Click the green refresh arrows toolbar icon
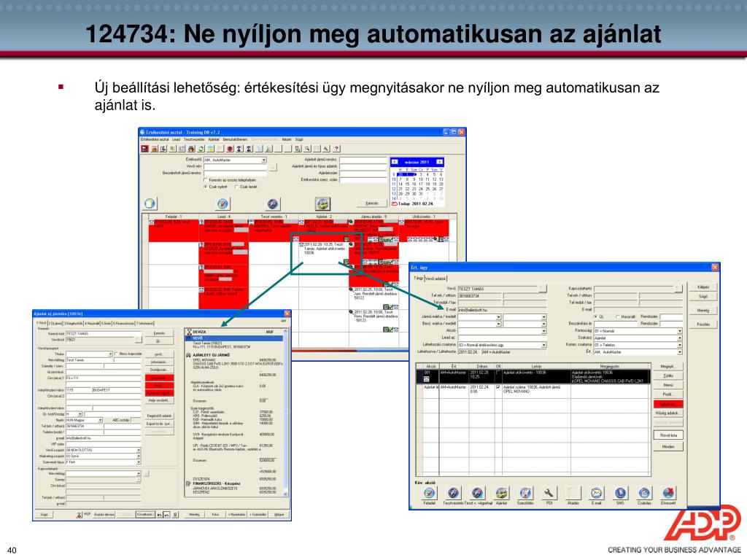The width and height of the screenshot is (747, 560). (201, 149)
